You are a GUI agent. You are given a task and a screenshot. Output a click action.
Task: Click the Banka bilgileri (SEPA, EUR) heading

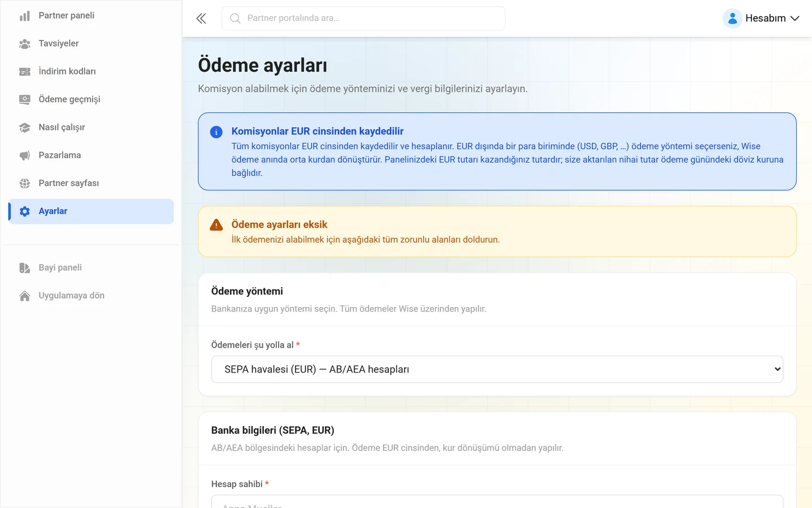[x=272, y=430]
